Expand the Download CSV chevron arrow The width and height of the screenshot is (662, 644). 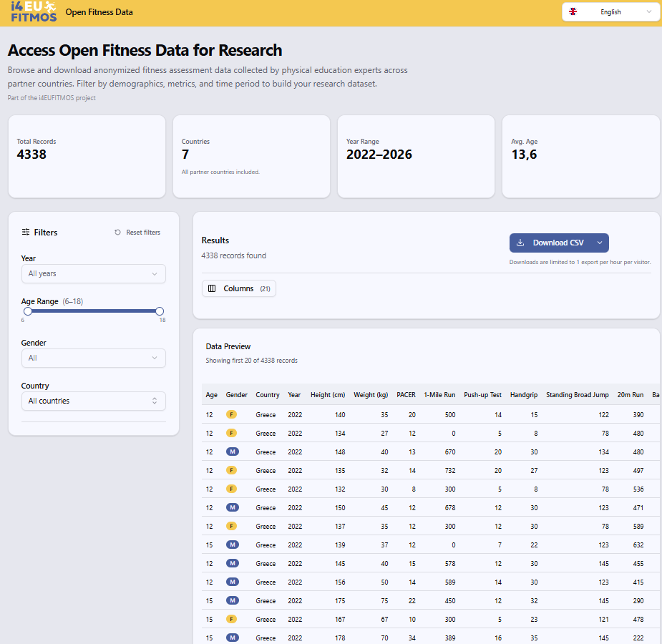click(x=600, y=243)
